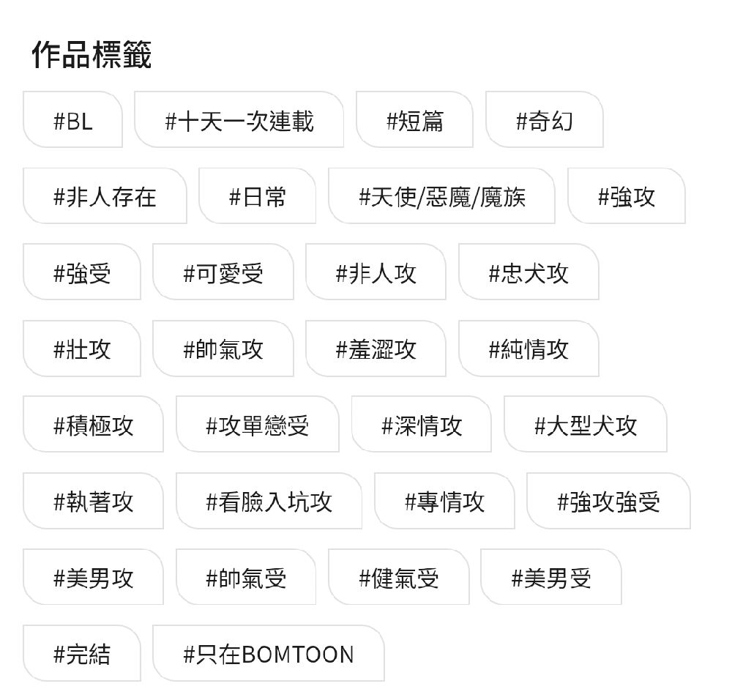Image resolution: width=732 pixels, height=700 pixels.
Task: Tap the #奇幻 tag
Action: 544,120
